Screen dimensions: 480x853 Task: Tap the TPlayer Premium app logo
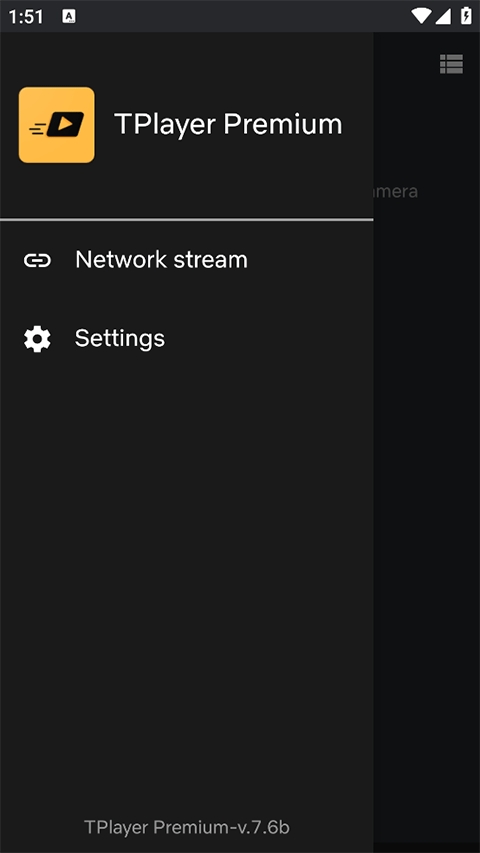57,125
